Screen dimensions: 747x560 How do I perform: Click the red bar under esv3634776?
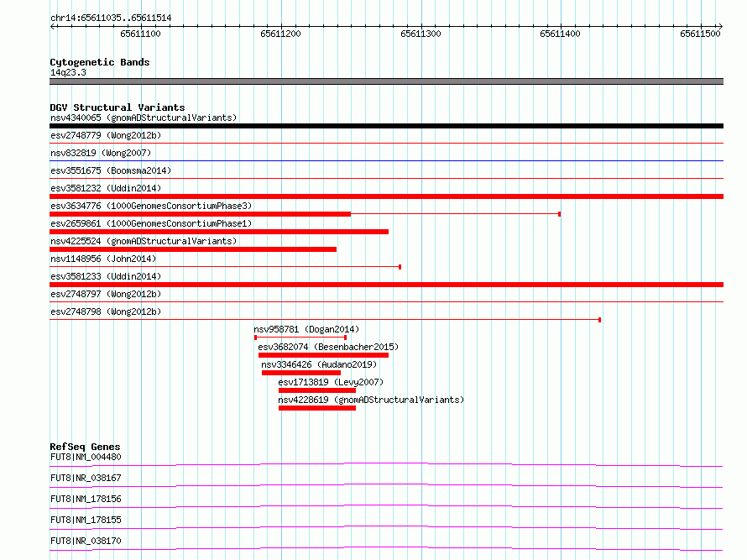tap(200, 214)
